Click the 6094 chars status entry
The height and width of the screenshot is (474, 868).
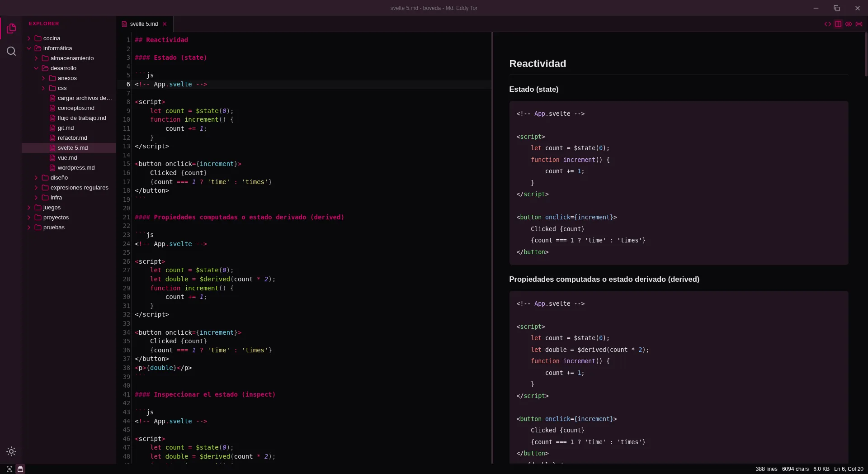(x=795, y=469)
